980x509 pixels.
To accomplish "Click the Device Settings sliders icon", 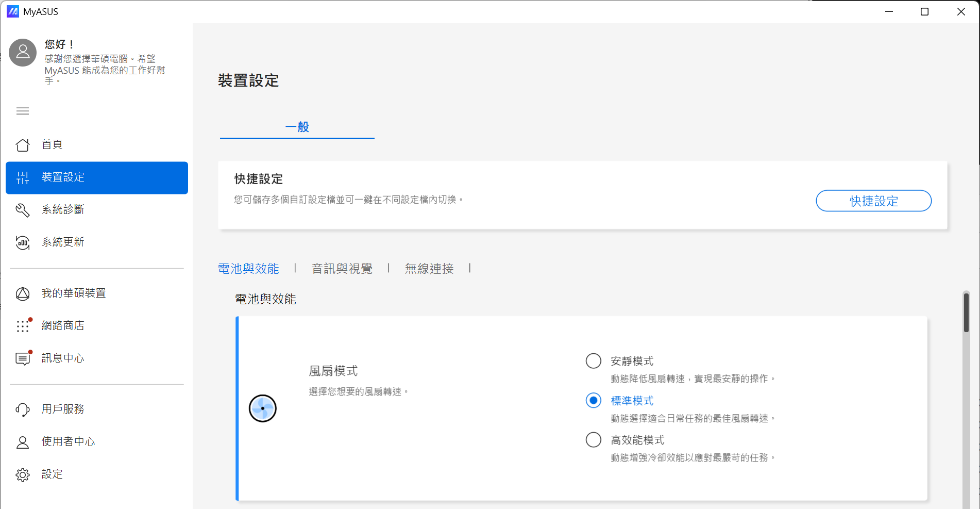I will click(23, 178).
